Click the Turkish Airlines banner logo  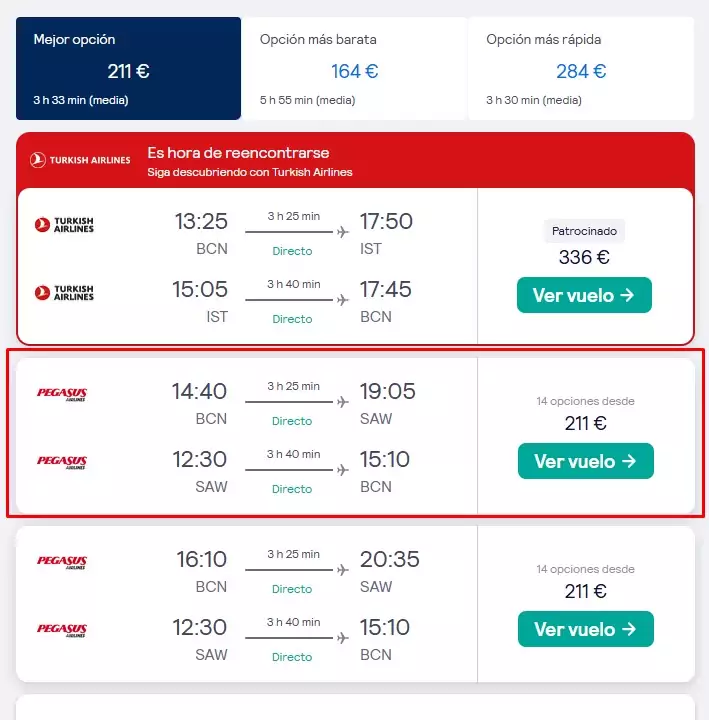coord(80,160)
